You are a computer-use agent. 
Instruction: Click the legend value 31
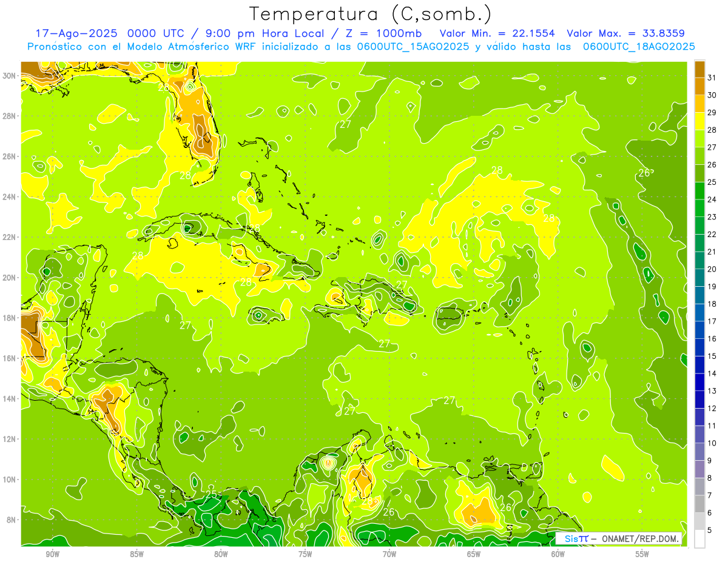pos(712,77)
